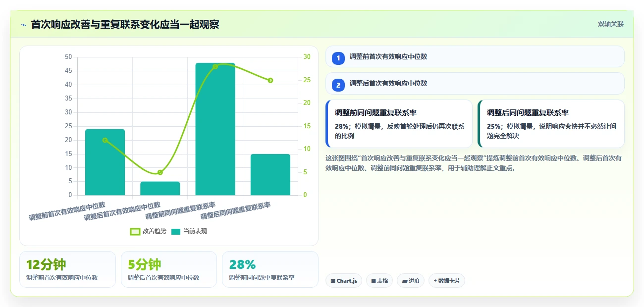
Task: Click the Chart.js tag
Action: (x=344, y=281)
